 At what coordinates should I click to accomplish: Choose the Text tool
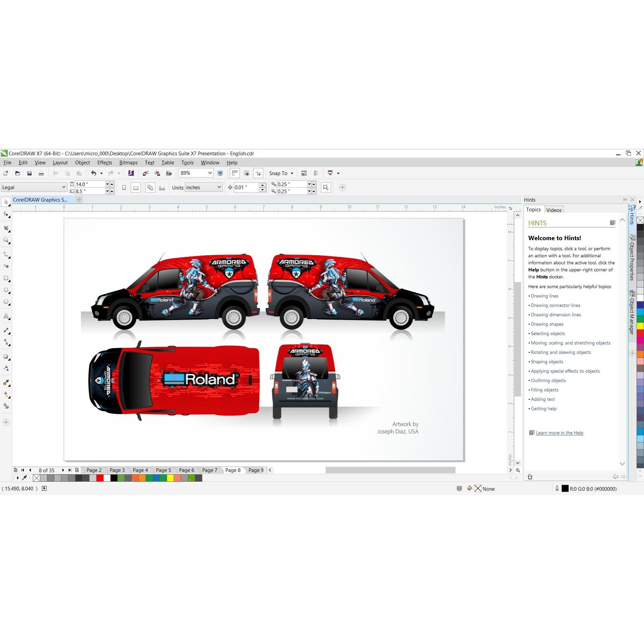6,316
